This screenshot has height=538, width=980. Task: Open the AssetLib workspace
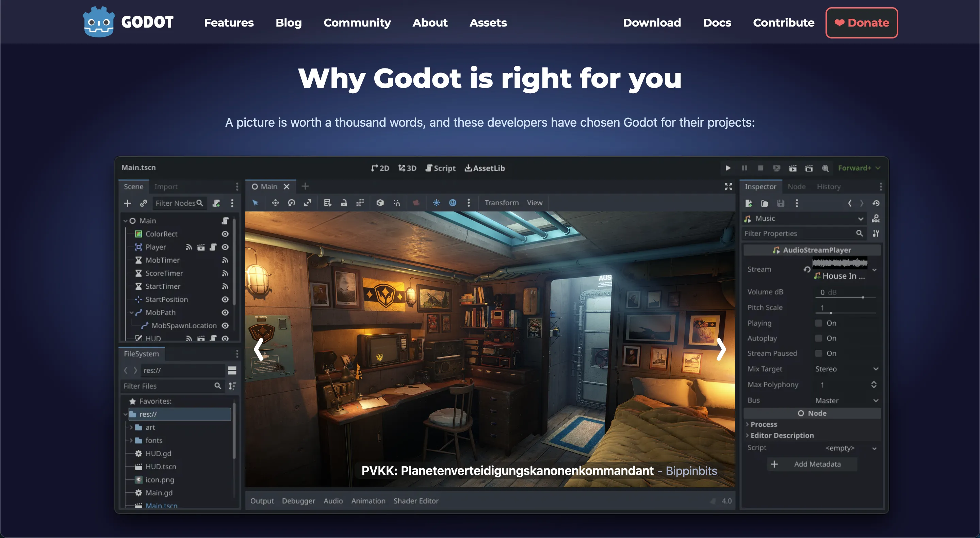485,168
